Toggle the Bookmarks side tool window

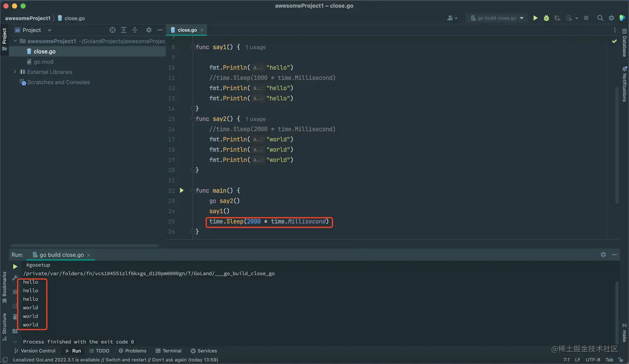5,288
